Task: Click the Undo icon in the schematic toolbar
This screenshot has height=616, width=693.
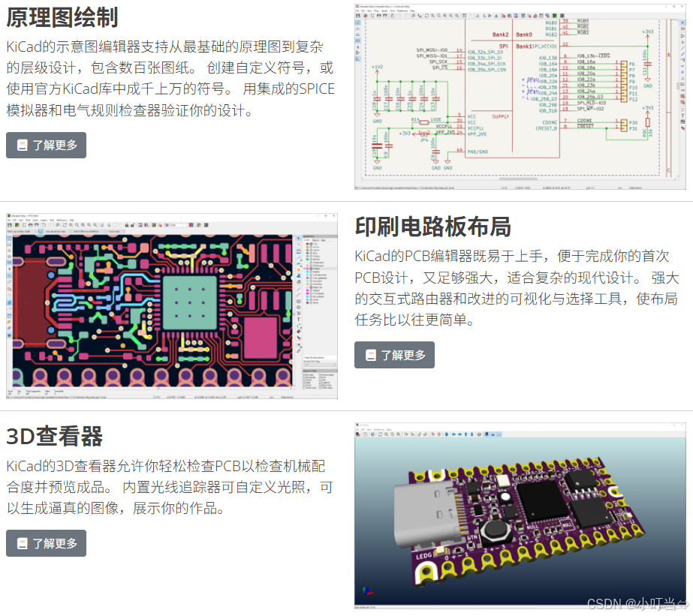Action: click(x=399, y=16)
